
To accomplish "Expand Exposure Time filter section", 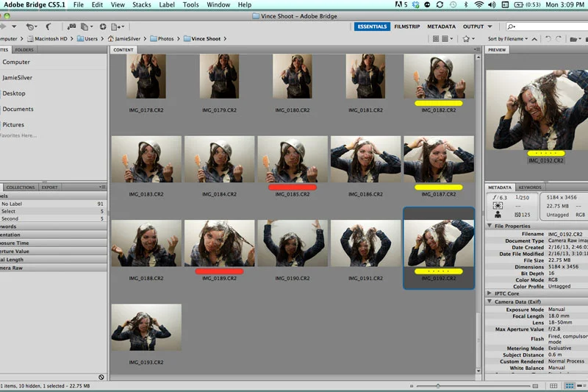I will pyautogui.click(x=53, y=243).
